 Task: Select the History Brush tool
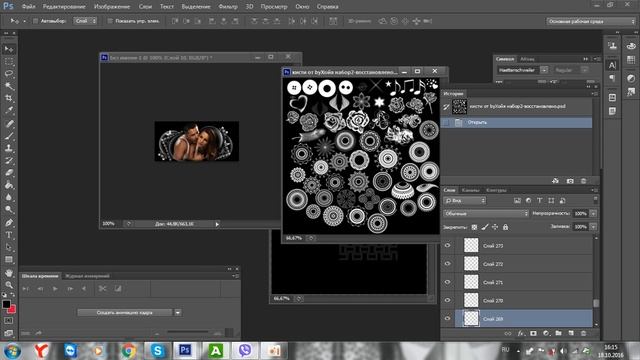point(9,160)
